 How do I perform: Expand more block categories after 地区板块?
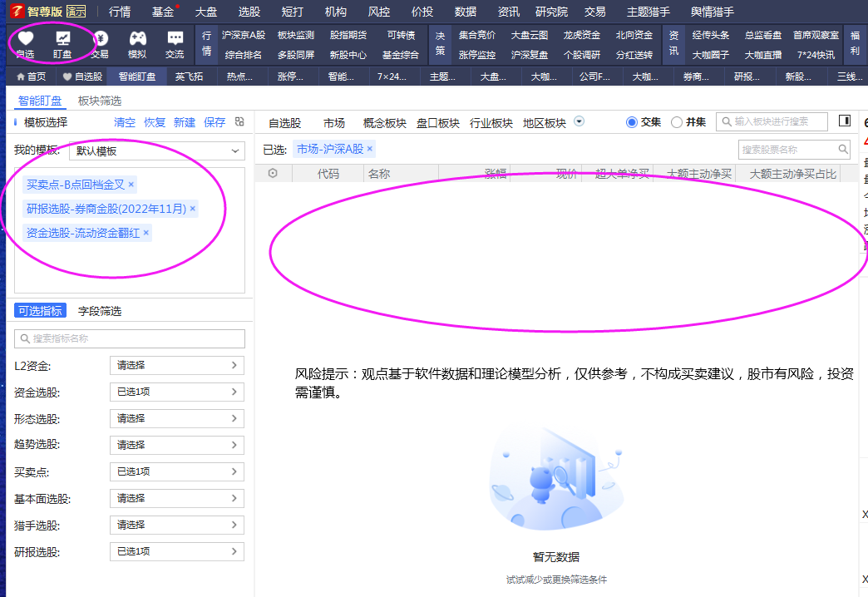click(579, 121)
